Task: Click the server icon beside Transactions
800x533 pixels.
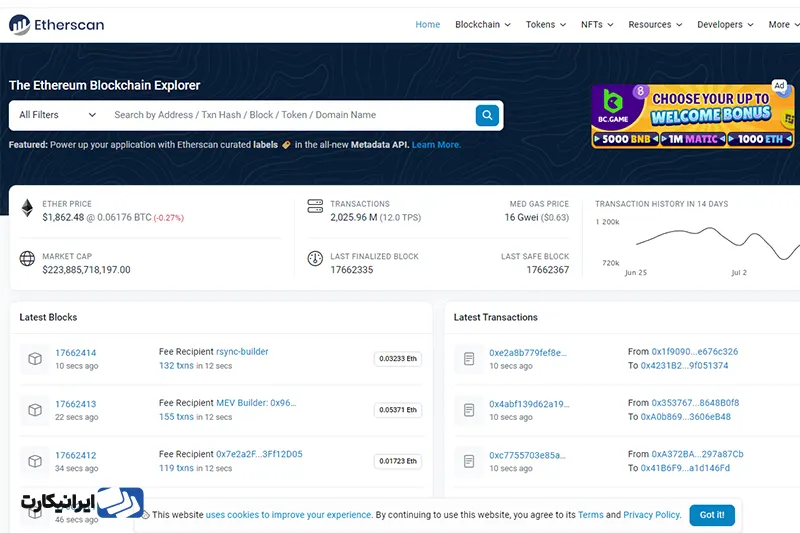Action: pos(315,206)
